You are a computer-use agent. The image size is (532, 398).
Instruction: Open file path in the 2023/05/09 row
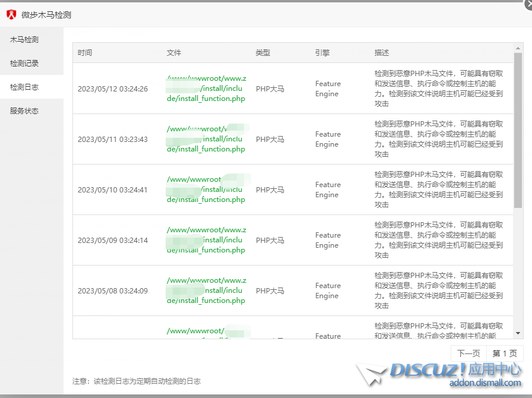coord(206,240)
